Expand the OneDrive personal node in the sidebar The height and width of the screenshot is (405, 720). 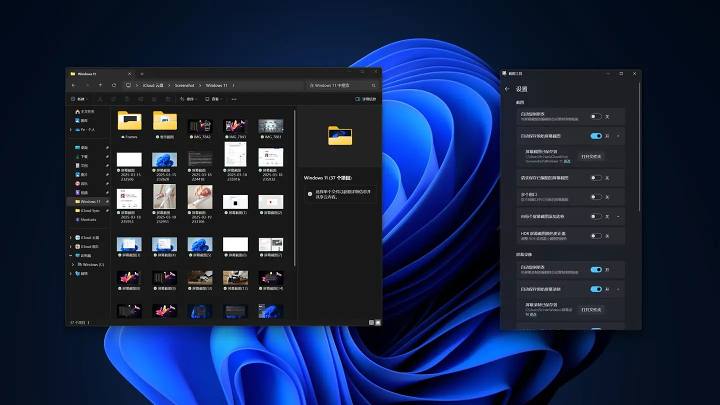point(71,130)
